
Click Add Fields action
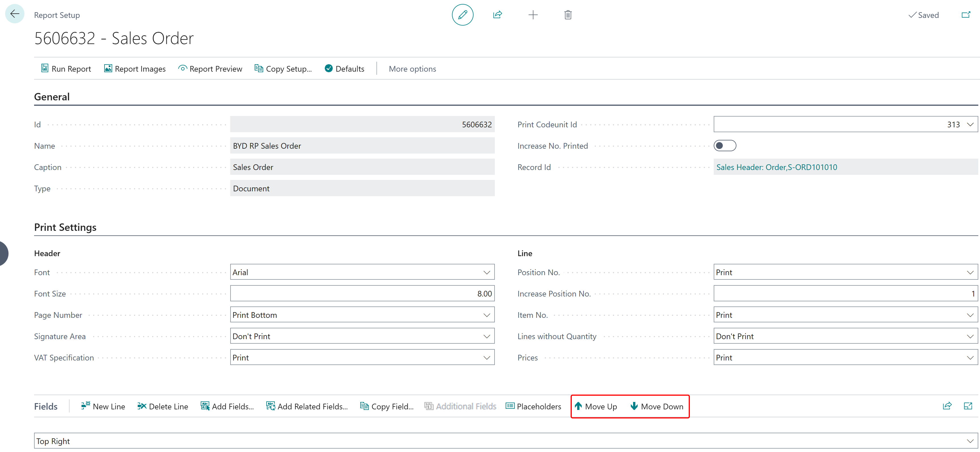tap(227, 406)
